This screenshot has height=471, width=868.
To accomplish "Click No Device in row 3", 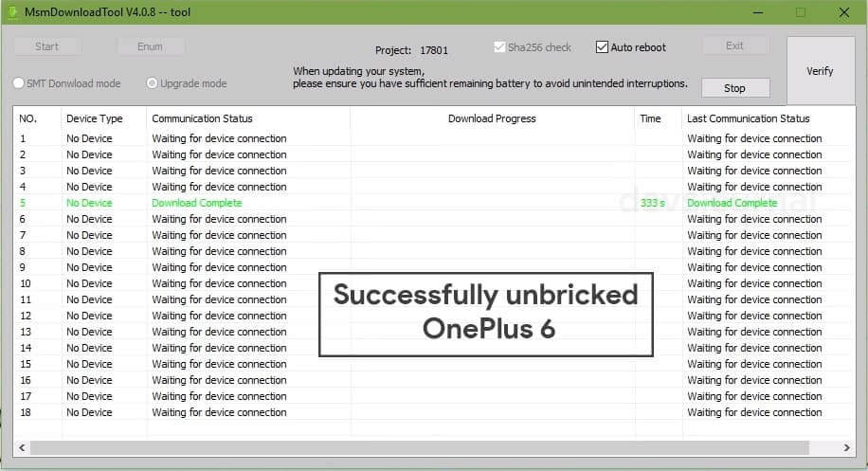I will (x=89, y=171).
